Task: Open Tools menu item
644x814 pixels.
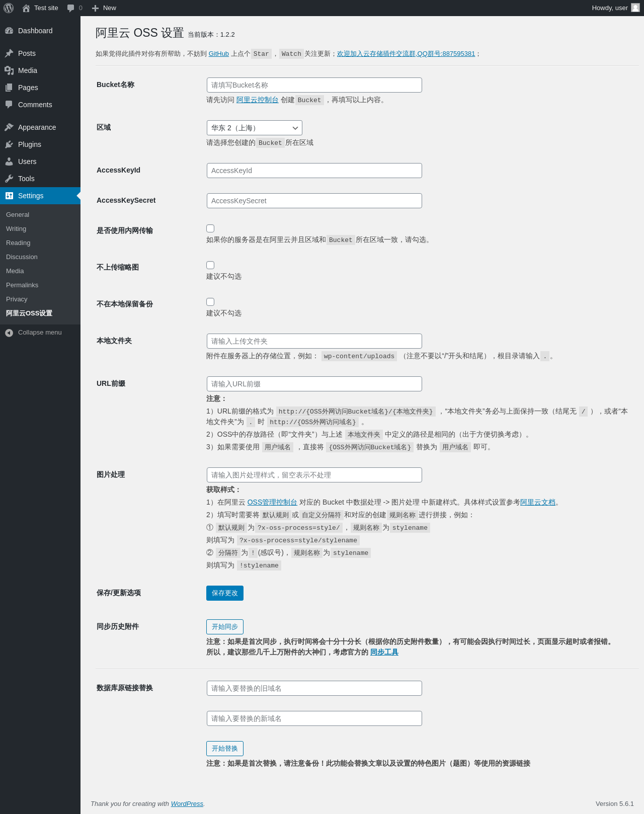Action: pyautogui.click(x=40, y=179)
